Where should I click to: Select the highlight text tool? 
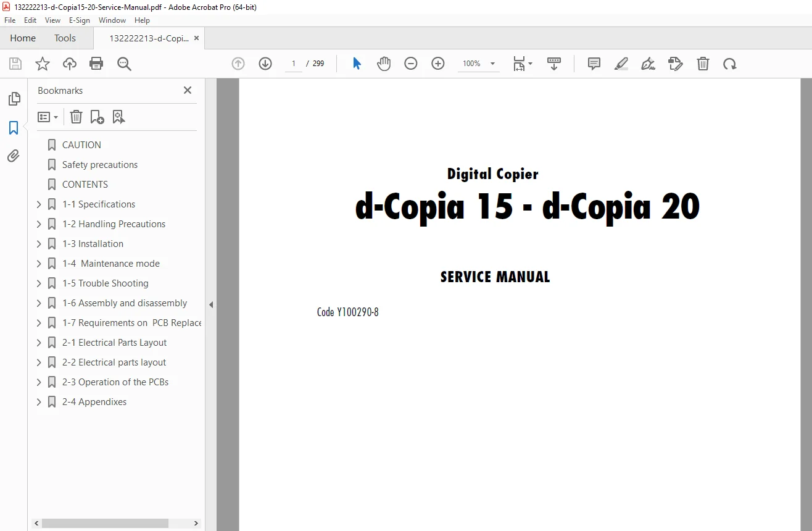621,64
